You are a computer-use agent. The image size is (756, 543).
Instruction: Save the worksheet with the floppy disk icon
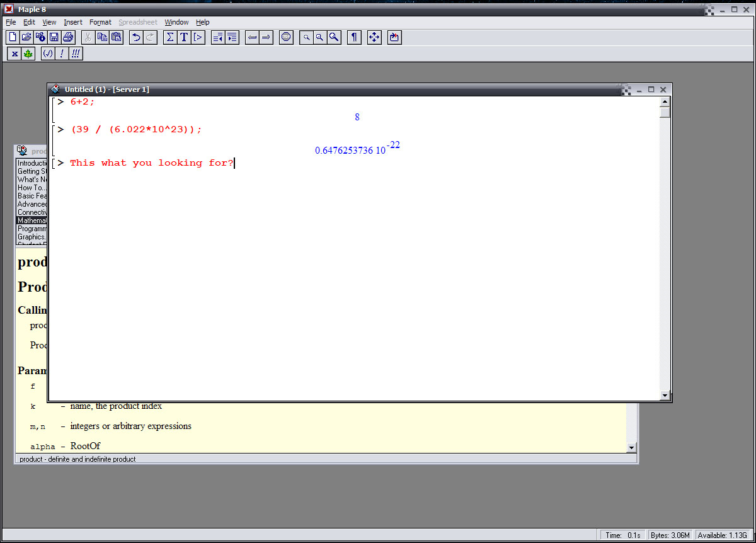point(54,37)
